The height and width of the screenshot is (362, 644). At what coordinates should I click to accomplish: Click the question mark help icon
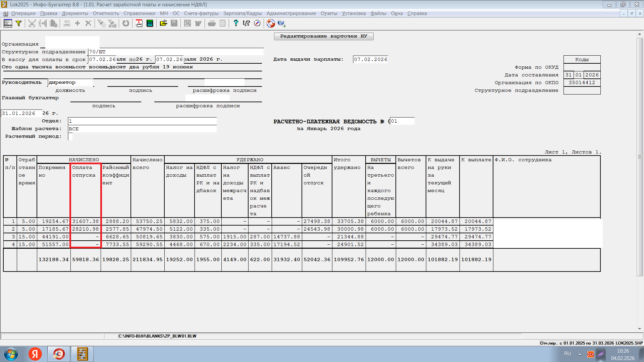[236, 23]
